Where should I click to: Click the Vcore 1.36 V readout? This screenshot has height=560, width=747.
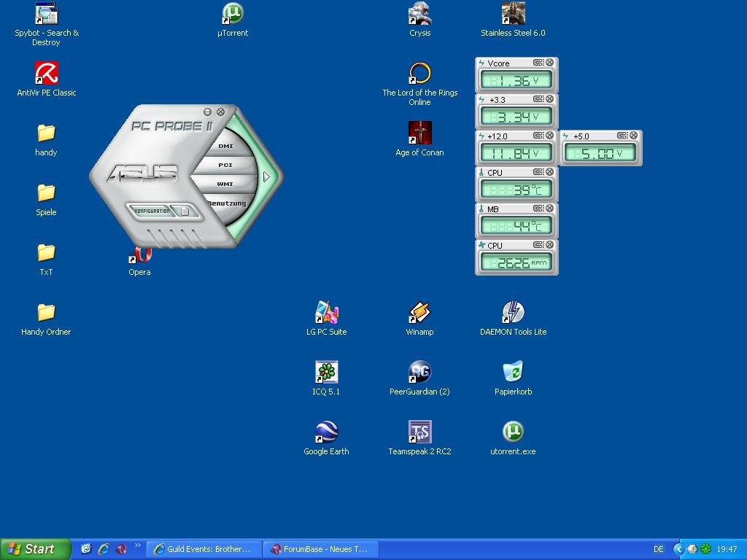[516, 80]
